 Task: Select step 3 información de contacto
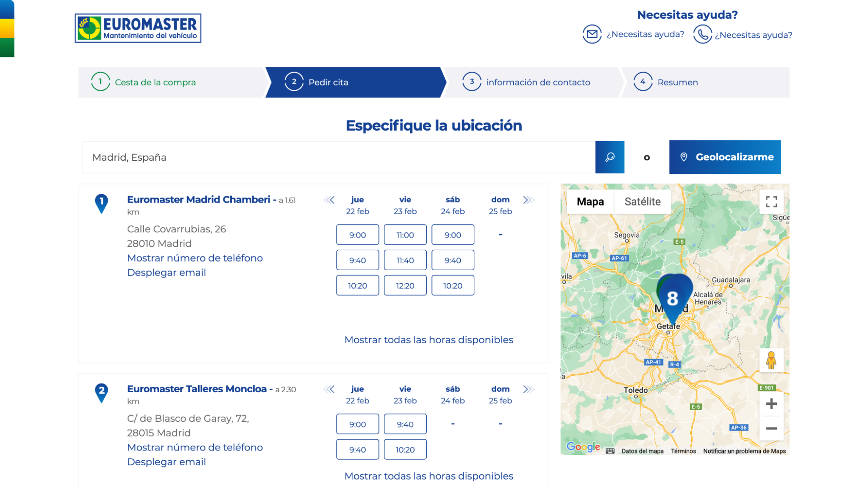pos(532,82)
